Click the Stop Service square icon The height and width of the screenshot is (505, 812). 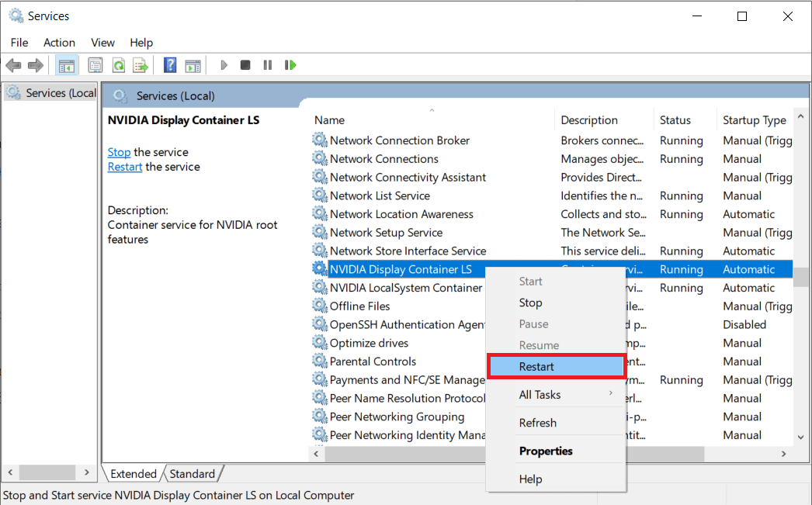coord(245,65)
